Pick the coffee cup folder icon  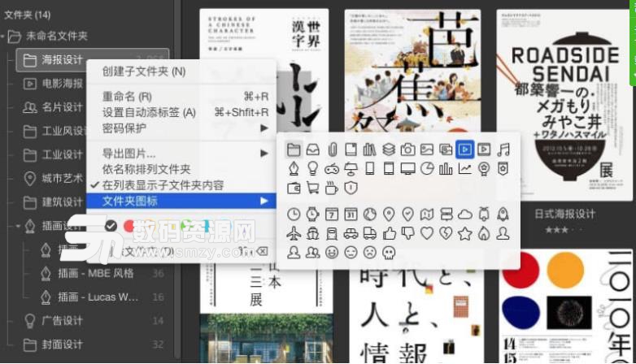point(332,188)
